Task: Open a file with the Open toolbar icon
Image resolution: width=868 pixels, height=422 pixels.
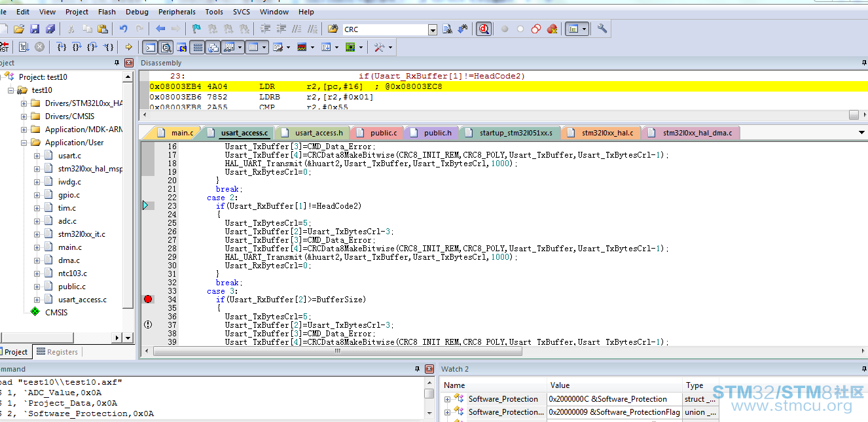Action: (x=19, y=29)
